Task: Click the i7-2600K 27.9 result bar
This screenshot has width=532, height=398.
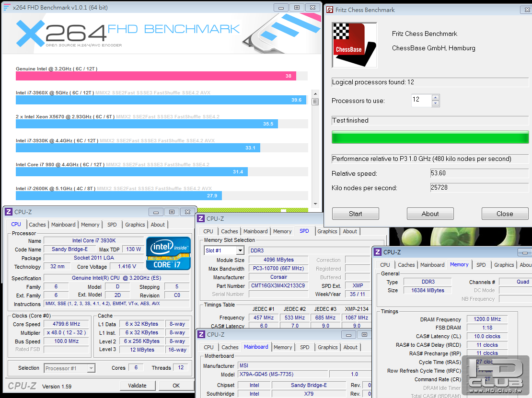Action: 119,195
